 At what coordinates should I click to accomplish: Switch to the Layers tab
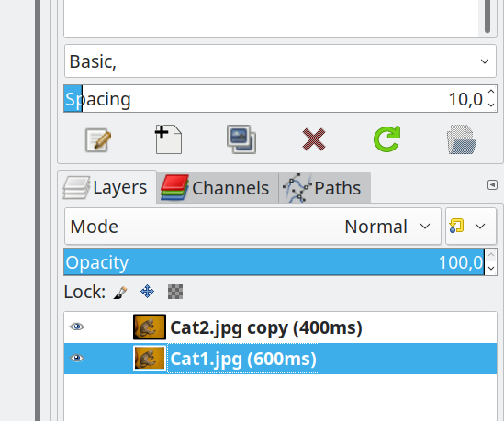pos(106,187)
